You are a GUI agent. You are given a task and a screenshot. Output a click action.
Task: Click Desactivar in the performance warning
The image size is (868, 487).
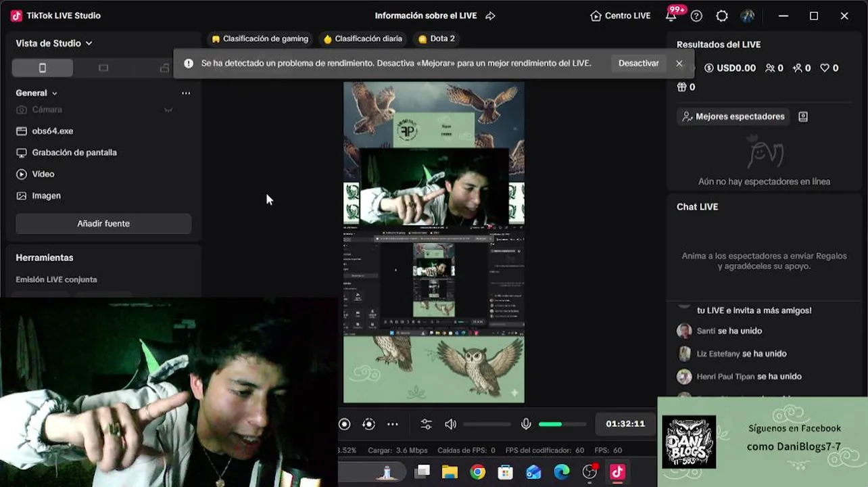638,63
